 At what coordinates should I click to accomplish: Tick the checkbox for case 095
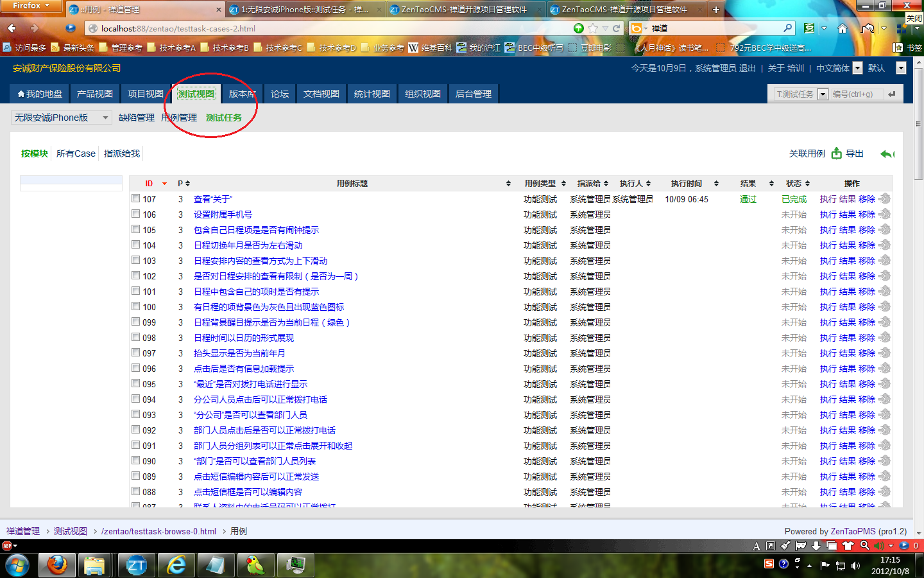136,383
